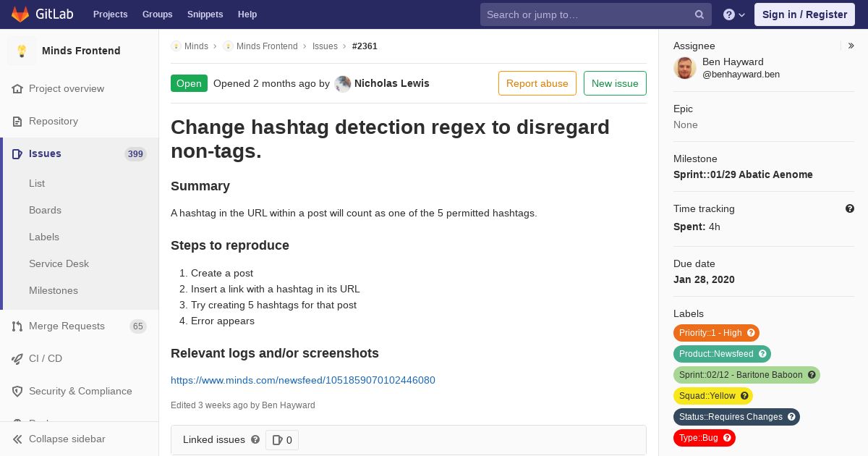Select the Issues List submenu

[x=37, y=184]
